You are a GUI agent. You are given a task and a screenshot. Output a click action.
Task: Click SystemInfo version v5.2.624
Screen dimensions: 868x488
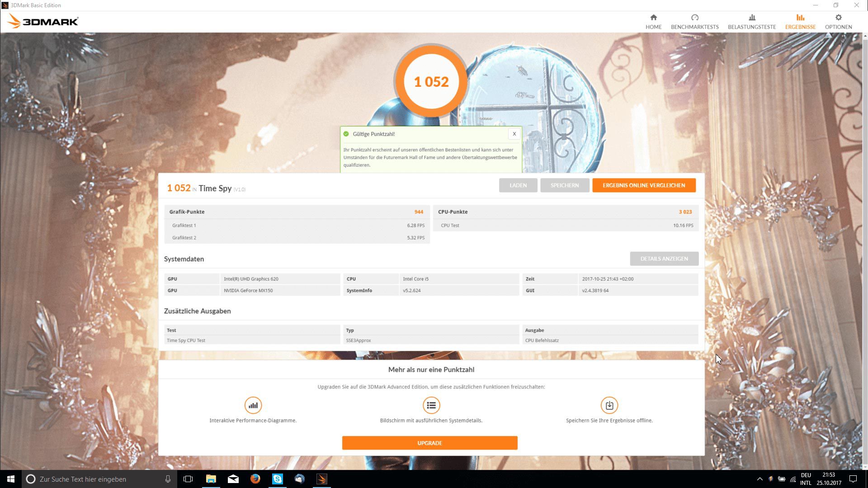pyautogui.click(x=459, y=291)
